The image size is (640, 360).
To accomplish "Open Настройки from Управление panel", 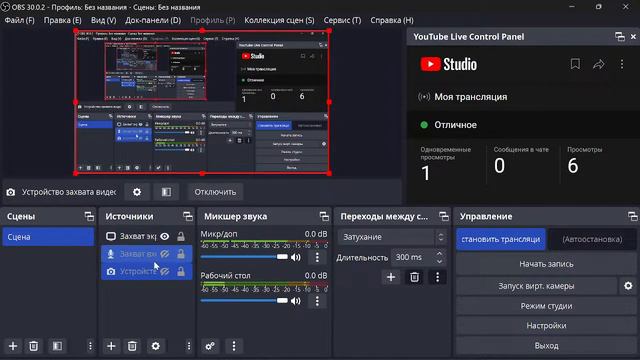I will (546, 326).
